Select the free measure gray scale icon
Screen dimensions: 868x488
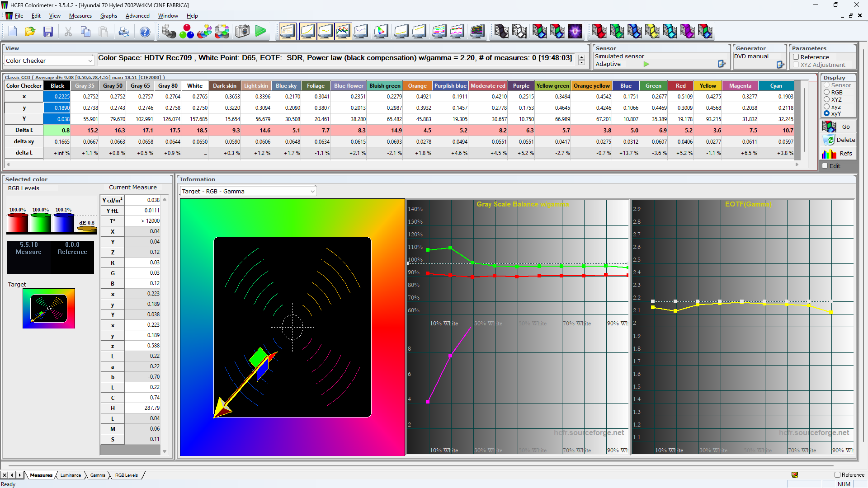169,31
